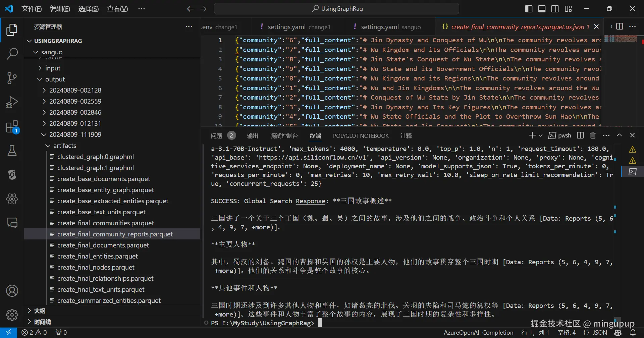Close the create_final_community_reports tab
The height and width of the screenshot is (338, 644).
coord(596,26)
